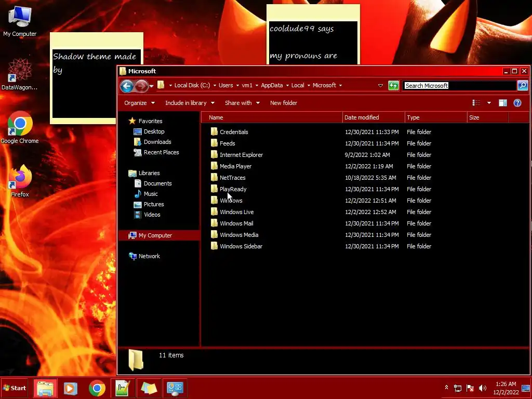The image size is (532, 399).
Task: Select the Credentials folder icon
Action: 214,131
